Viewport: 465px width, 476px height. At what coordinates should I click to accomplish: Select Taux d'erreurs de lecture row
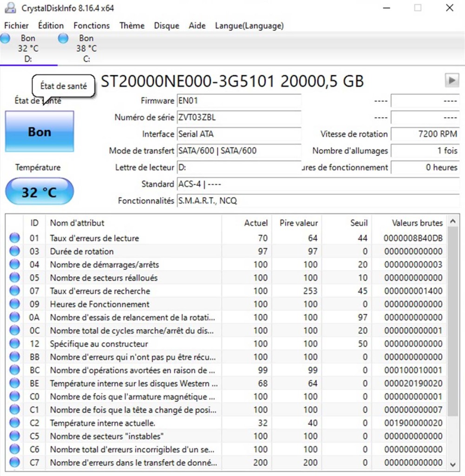pyautogui.click(x=226, y=238)
